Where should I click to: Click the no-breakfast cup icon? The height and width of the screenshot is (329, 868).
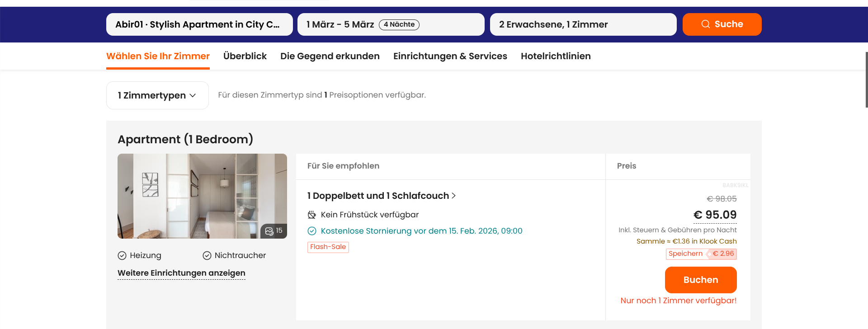tap(312, 215)
